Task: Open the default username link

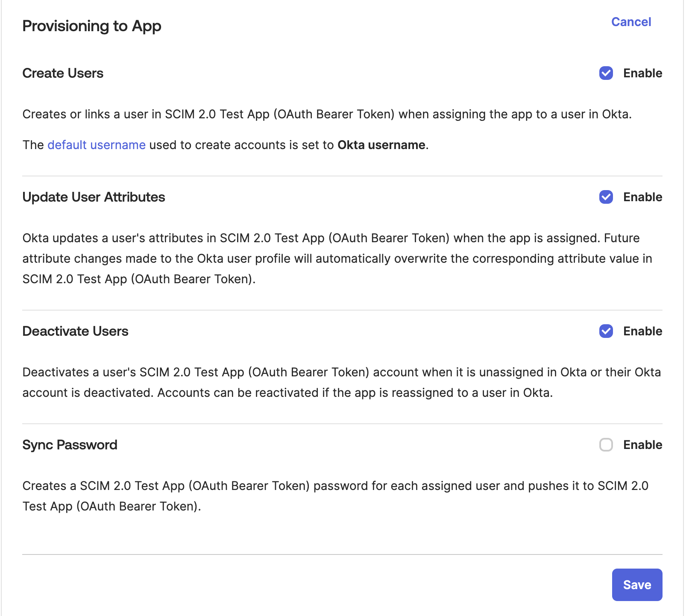Action: coord(96,145)
